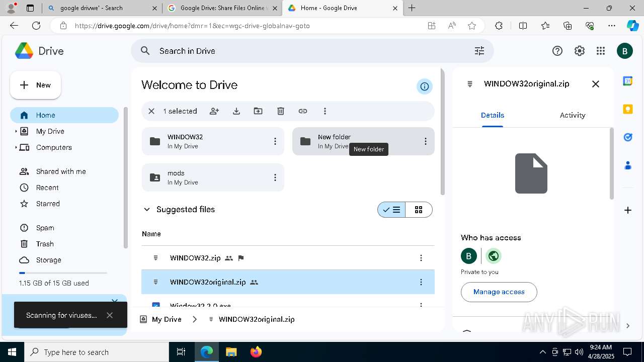The width and height of the screenshot is (644, 362).
Task: Switch to the Details tab
Action: tap(493, 115)
